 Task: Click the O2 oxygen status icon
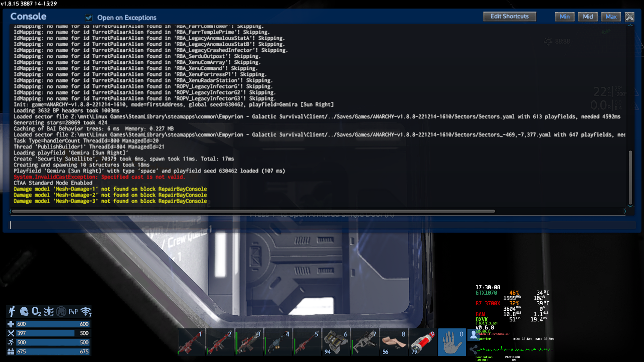(36, 311)
